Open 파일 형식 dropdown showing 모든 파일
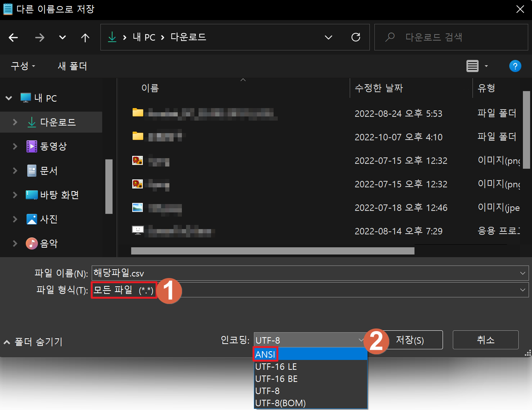 tap(310, 290)
